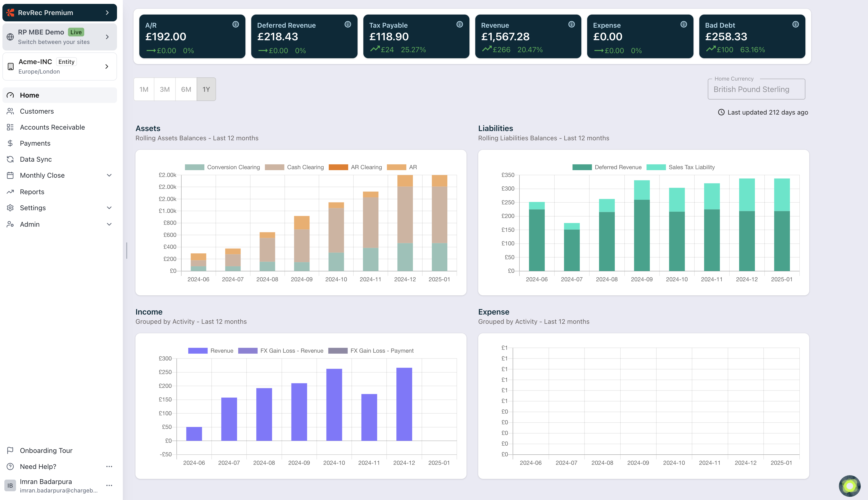Click the AR Clearing orange color swatch
Screen dimensions: 868x500
[338, 167]
